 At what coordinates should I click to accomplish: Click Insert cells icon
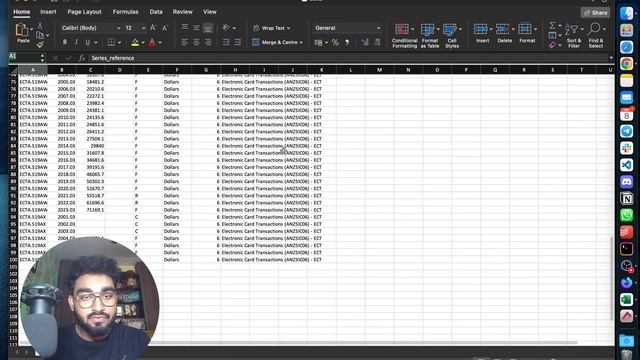480,29
